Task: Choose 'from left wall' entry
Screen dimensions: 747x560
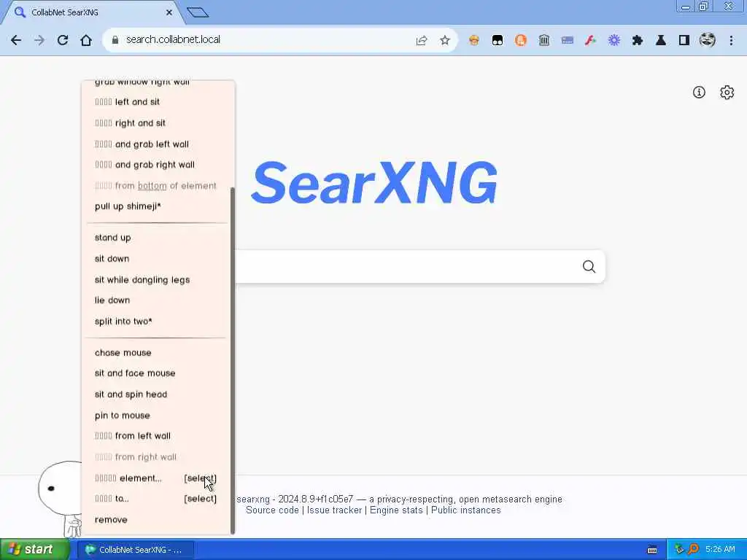Action: [133, 436]
